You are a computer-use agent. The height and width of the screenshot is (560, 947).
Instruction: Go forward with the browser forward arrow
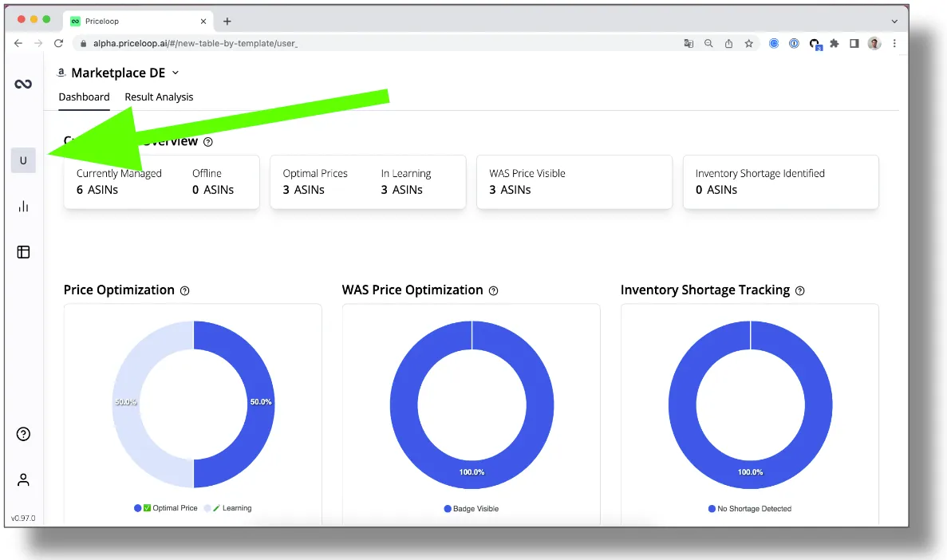click(38, 44)
